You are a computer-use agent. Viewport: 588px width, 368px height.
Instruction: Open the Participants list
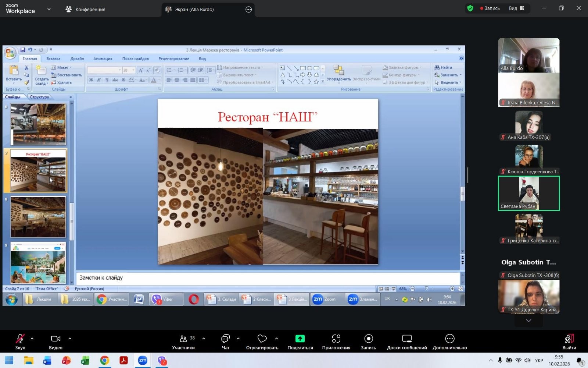tap(183, 339)
